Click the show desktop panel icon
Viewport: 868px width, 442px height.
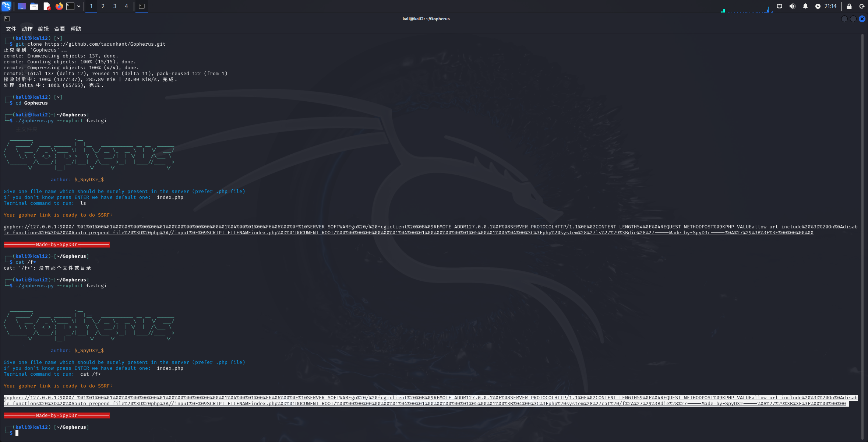coord(22,6)
